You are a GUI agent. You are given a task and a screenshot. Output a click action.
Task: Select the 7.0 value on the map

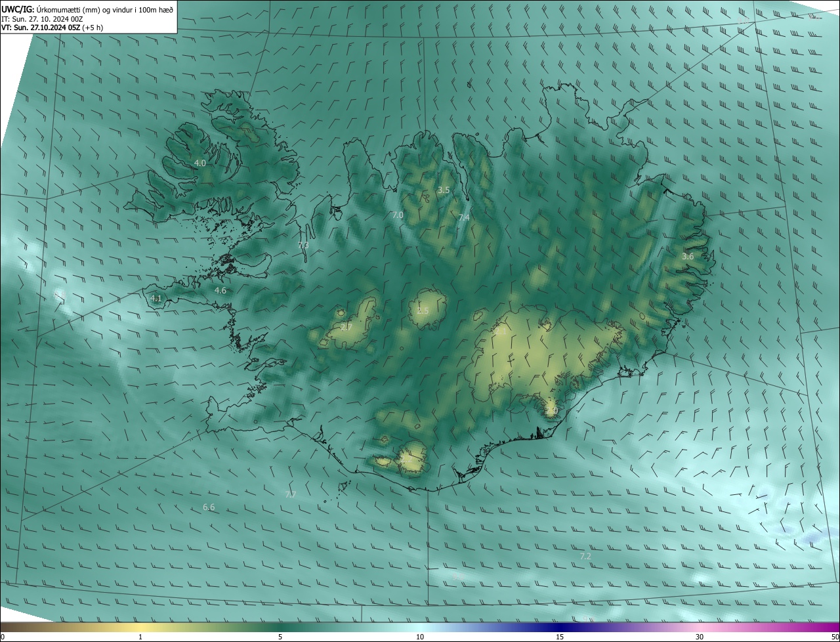398,215
